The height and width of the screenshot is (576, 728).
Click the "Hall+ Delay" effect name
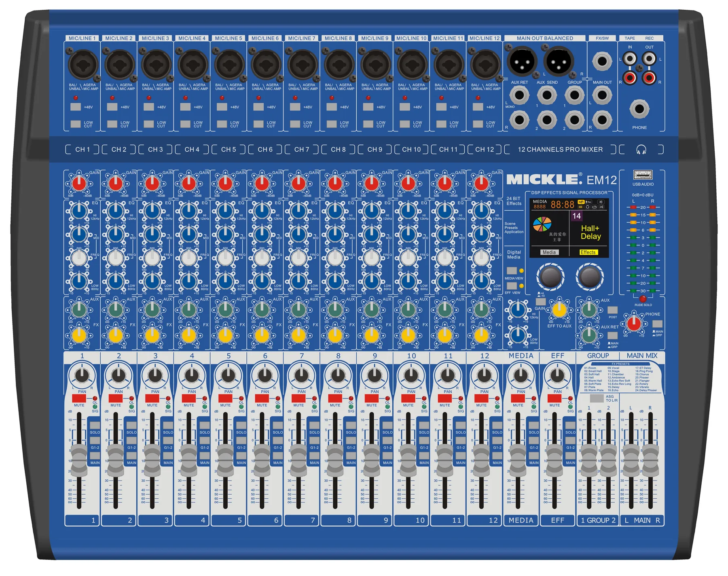coord(590,232)
